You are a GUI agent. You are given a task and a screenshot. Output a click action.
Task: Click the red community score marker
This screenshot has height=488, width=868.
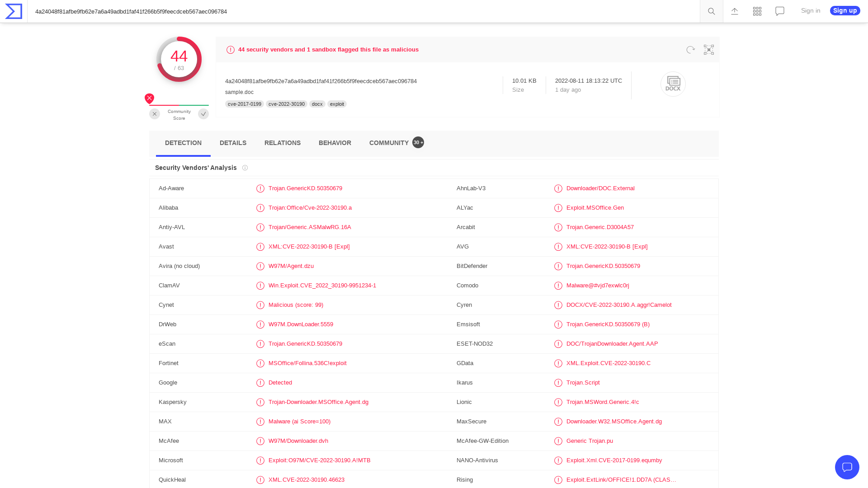[x=149, y=98]
